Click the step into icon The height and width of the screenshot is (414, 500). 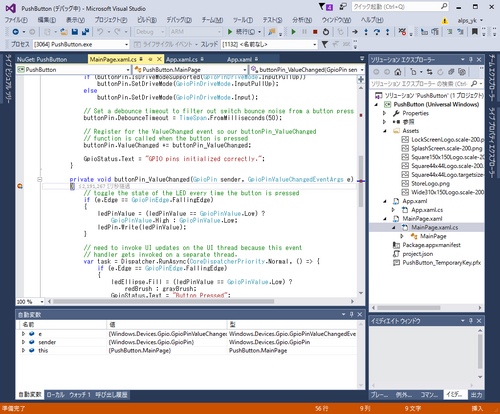[x=366, y=32]
